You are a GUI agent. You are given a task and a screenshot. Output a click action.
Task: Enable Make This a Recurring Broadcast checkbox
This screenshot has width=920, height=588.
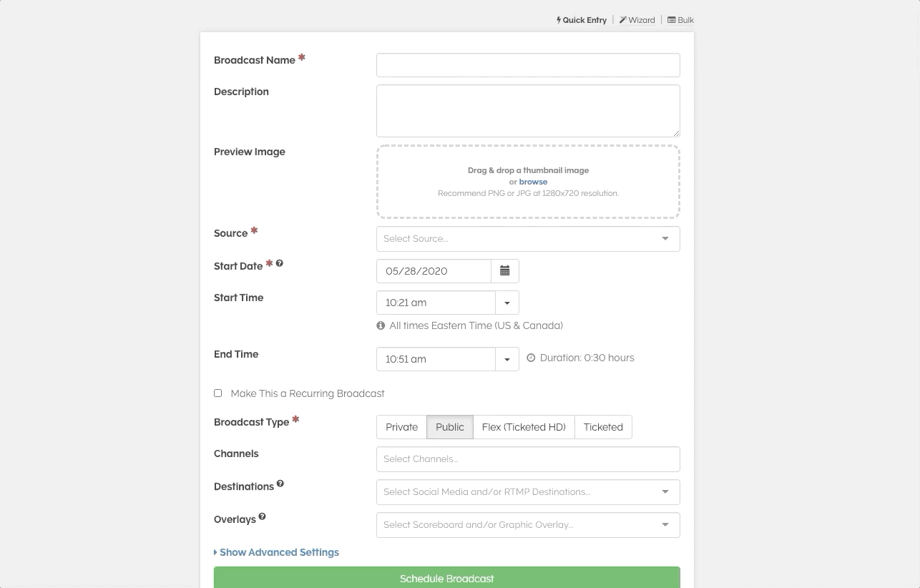(x=218, y=393)
